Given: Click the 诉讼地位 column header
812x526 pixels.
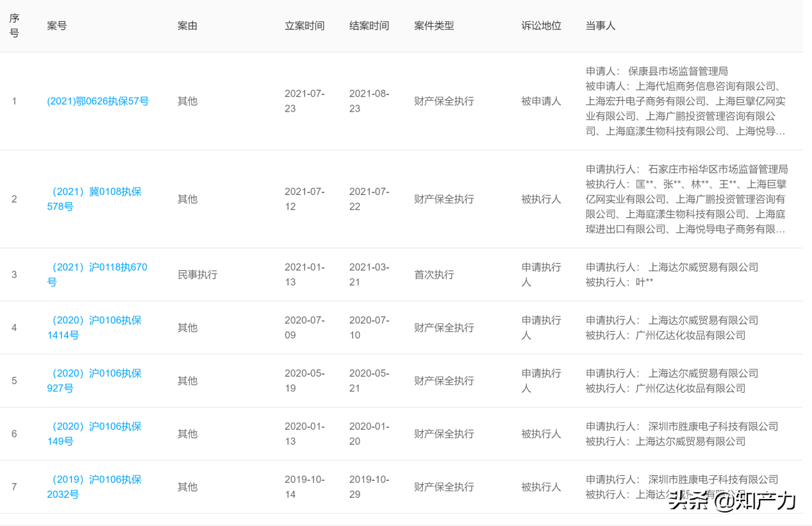Looking at the screenshot, I should tap(541, 26).
